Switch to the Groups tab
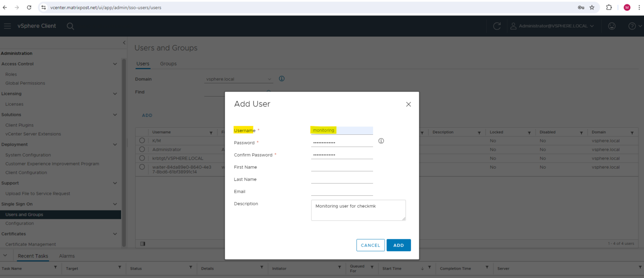The height and width of the screenshot is (278, 644). (168, 63)
